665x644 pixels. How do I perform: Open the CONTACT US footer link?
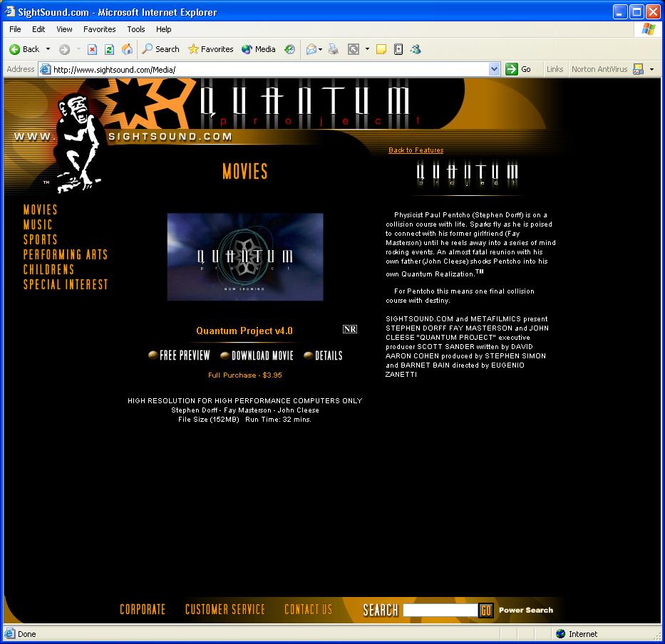(309, 609)
